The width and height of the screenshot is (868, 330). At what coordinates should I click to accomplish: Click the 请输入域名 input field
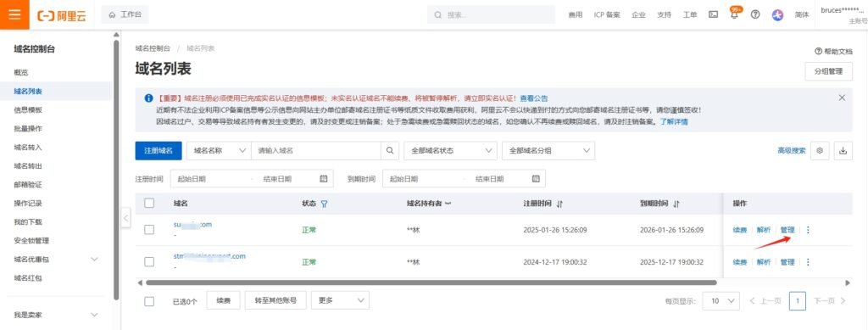pyautogui.click(x=316, y=151)
